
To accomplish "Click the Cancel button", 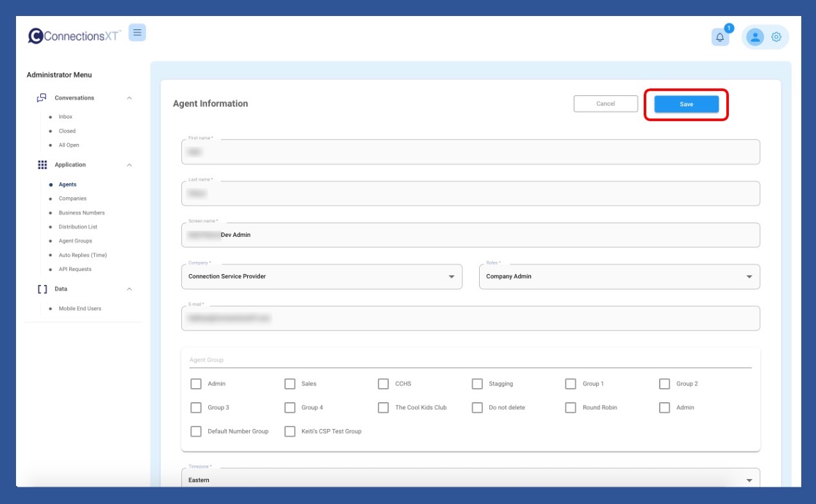I will pyautogui.click(x=605, y=104).
